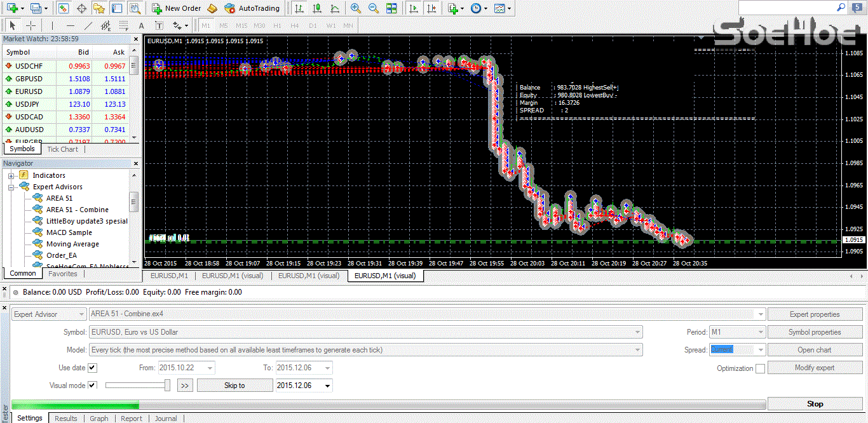Click the visual mode speed slider
868x423 pixels.
tap(137, 386)
